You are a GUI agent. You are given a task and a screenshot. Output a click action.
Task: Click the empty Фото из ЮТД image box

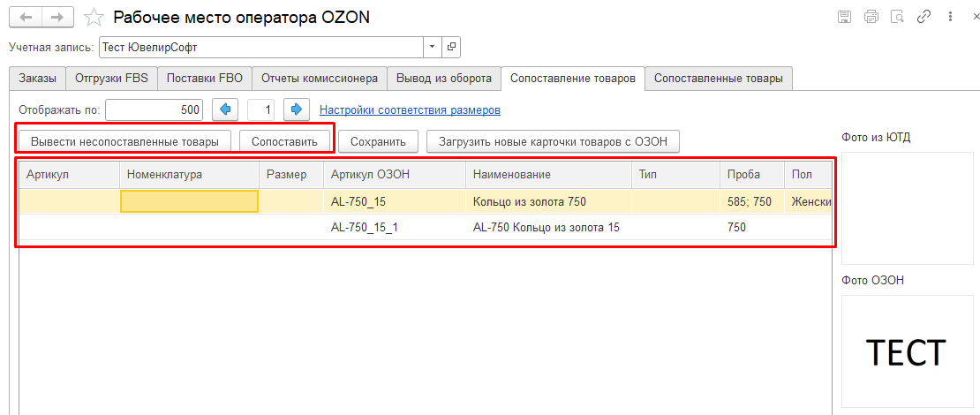[907, 208]
